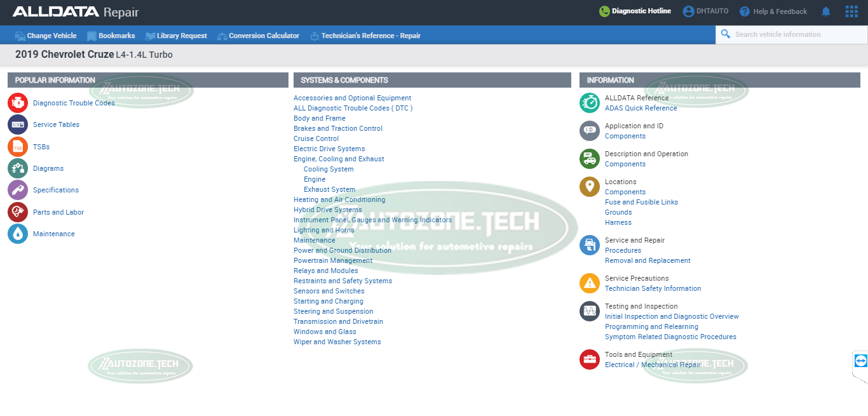Open the Service Tables icon

(x=18, y=124)
